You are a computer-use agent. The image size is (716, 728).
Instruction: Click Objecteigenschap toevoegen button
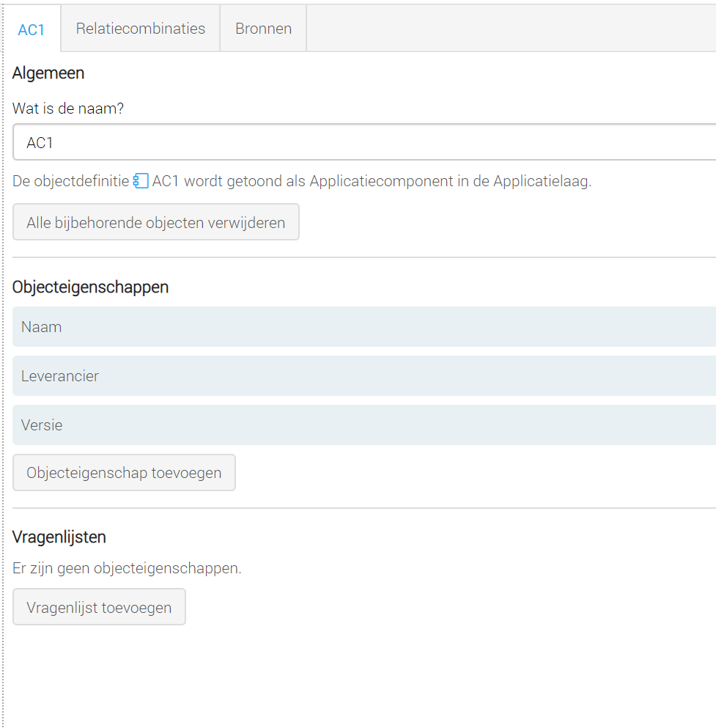pyautogui.click(x=124, y=473)
